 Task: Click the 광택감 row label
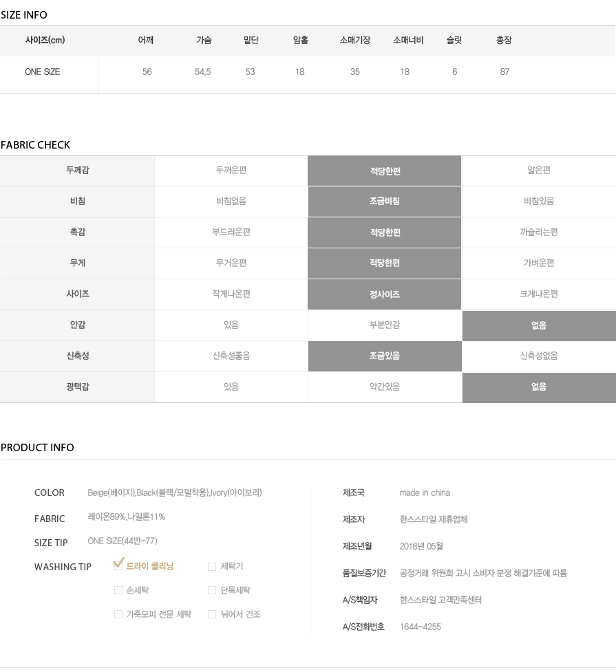coord(78,387)
